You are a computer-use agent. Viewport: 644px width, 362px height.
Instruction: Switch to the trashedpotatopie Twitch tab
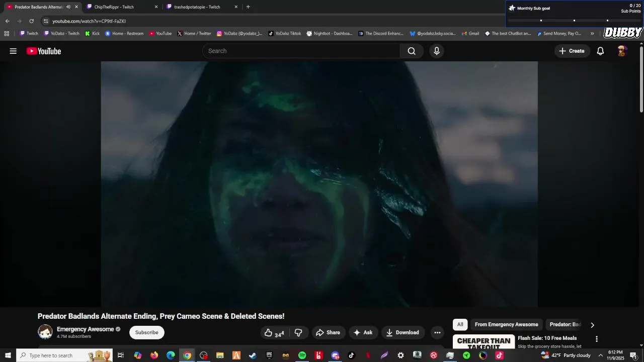201,7
